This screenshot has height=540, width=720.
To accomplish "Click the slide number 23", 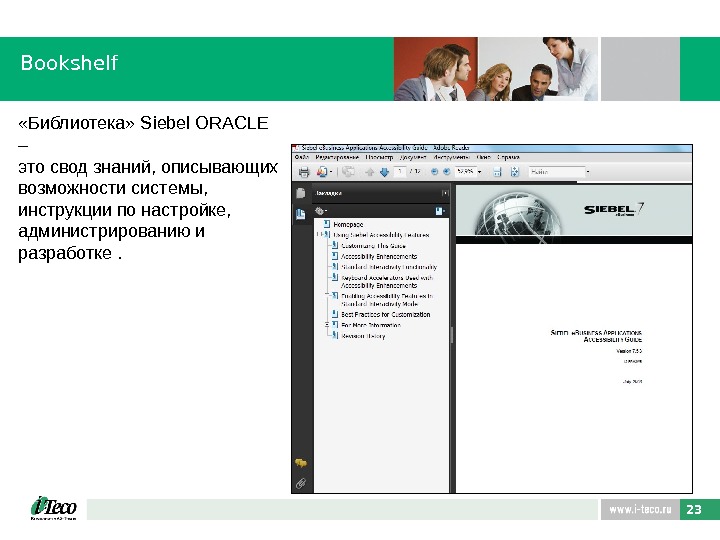I will click(x=694, y=509).
